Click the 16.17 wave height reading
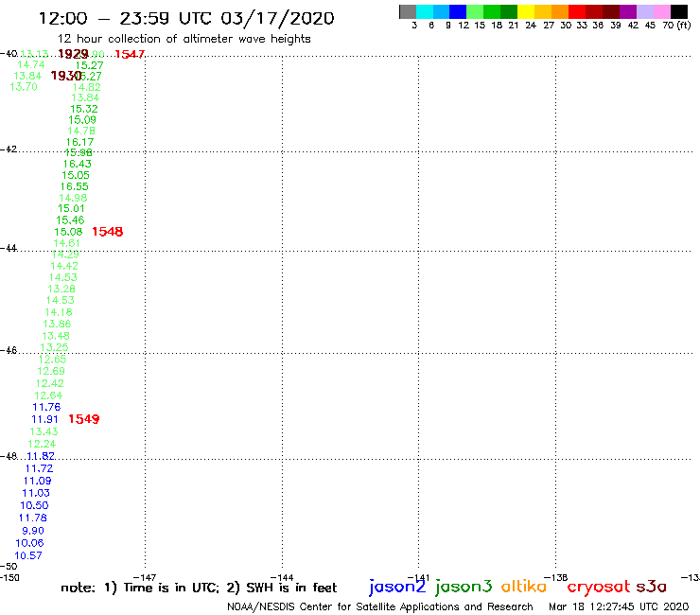Image resolution: width=700 pixels, height=615 pixels. (79, 142)
